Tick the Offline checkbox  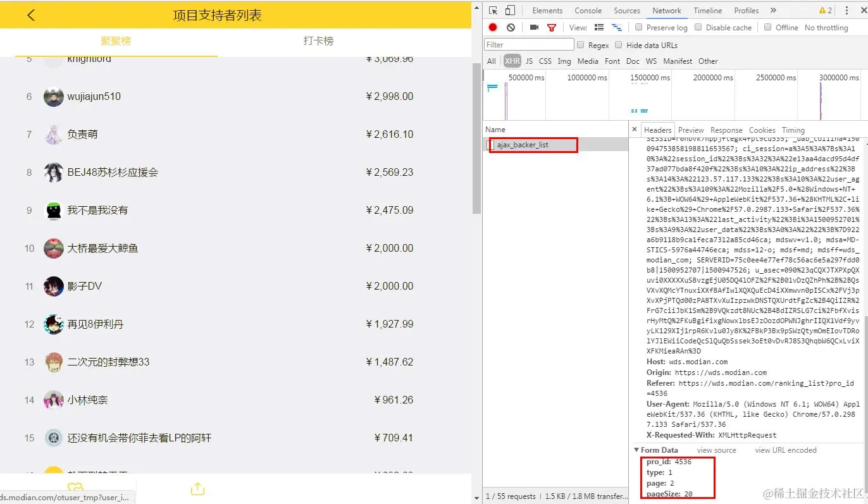pyautogui.click(x=767, y=27)
